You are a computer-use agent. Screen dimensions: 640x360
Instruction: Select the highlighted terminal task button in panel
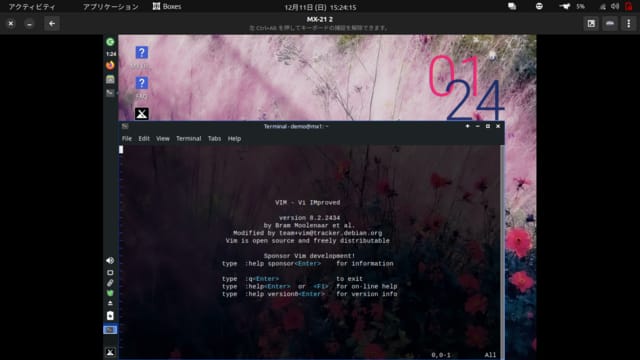(110, 329)
